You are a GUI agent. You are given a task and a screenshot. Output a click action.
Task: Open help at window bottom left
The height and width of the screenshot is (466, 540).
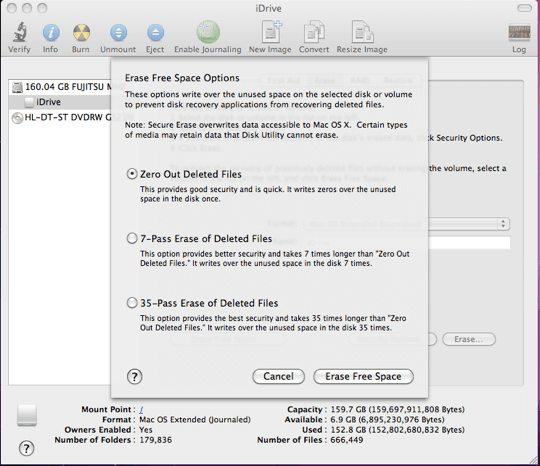27,448
